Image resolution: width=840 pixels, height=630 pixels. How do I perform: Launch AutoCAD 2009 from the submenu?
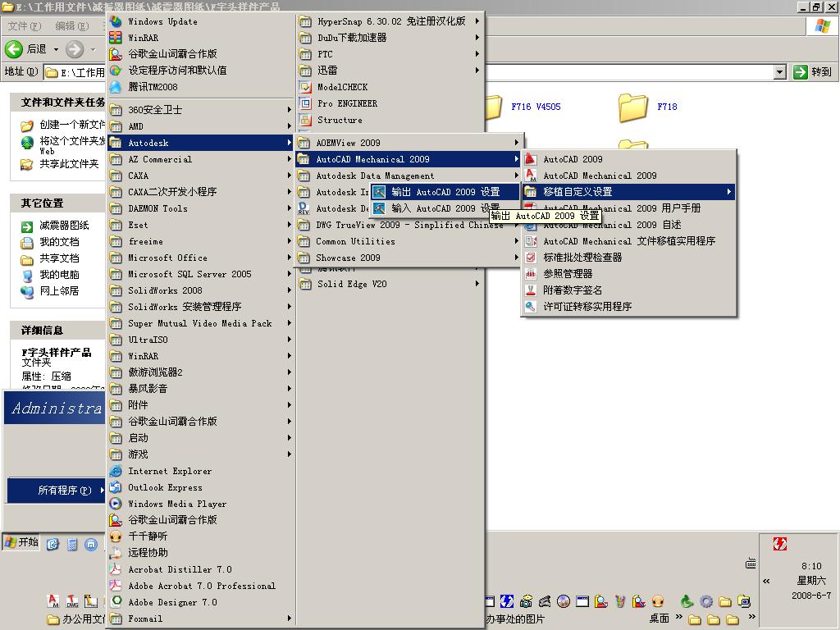tap(628, 159)
